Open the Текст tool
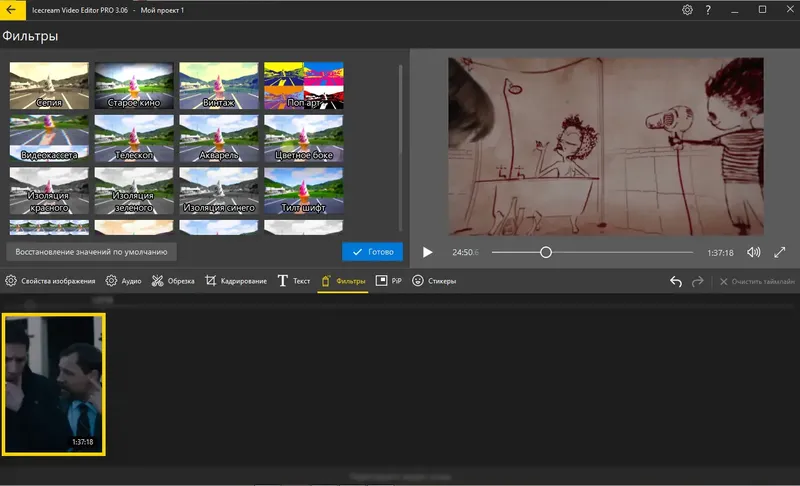Screen dimensions: 800x486 pyautogui.click(x=293, y=281)
